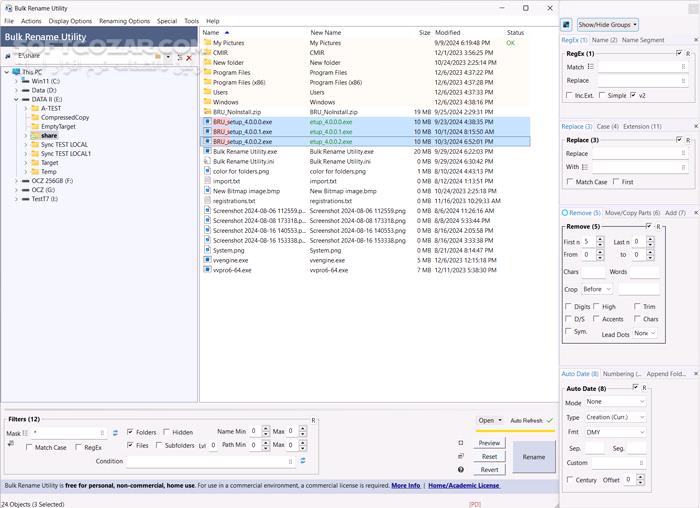Screen dimensions: 700x508
Task: Open the Display Options menu
Action: (x=70, y=21)
